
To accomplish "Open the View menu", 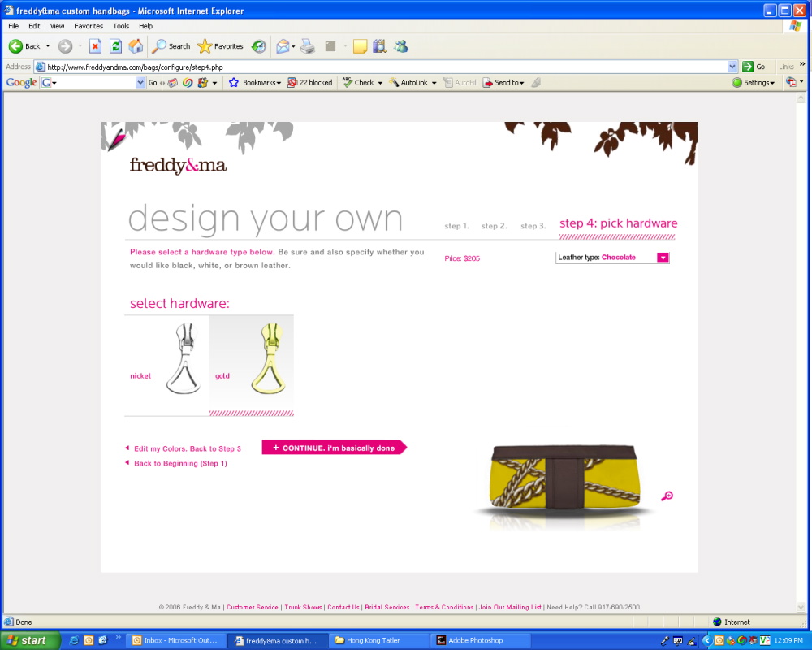I will (x=57, y=26).
